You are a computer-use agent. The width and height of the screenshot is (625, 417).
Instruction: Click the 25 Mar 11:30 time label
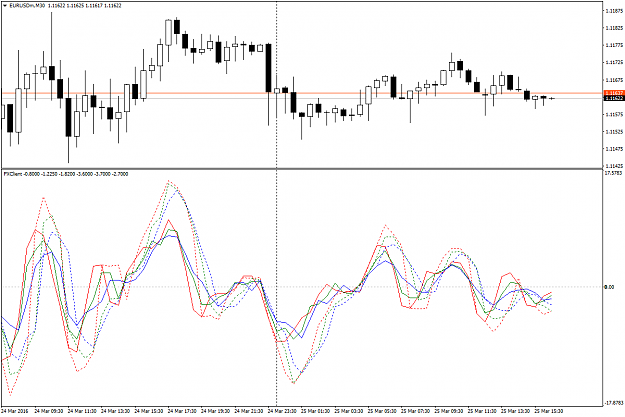482,411
